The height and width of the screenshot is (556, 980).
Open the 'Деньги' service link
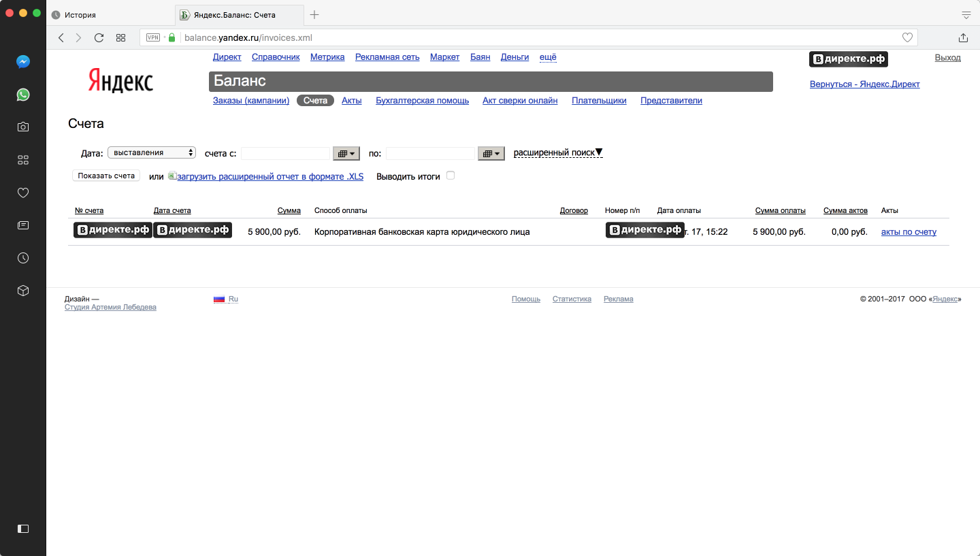point(514,57)
